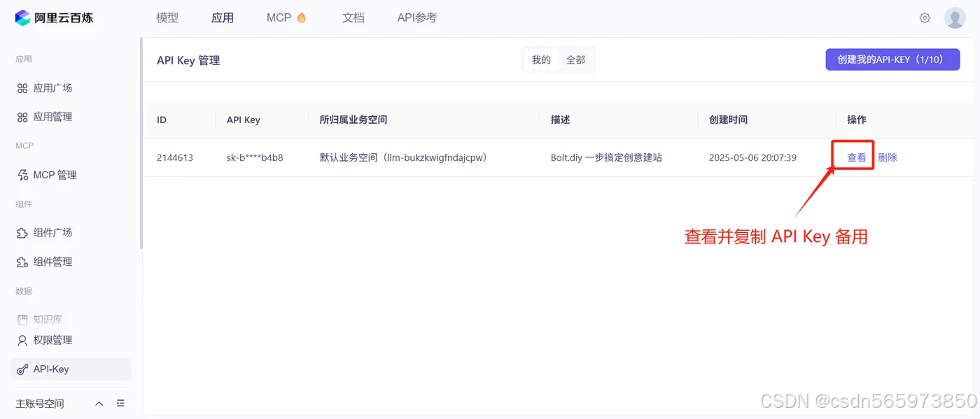The image size is (980, 419).
Task: Open 应用广场 in sidebar
Action: [x=53, y=88]
